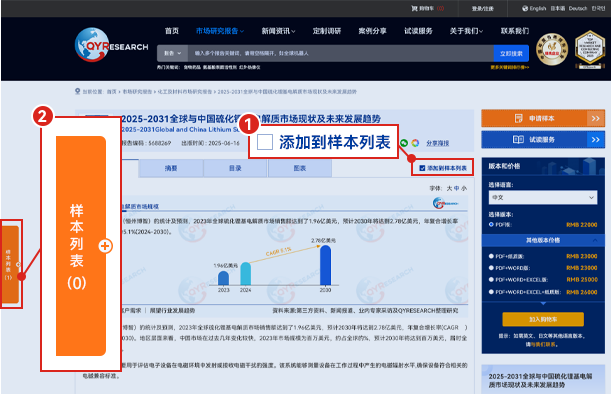Click the 化工及材料市场研究报告 breadcrumb link
The width and height of the screenshot is (611, 394).
pos(185,92)
